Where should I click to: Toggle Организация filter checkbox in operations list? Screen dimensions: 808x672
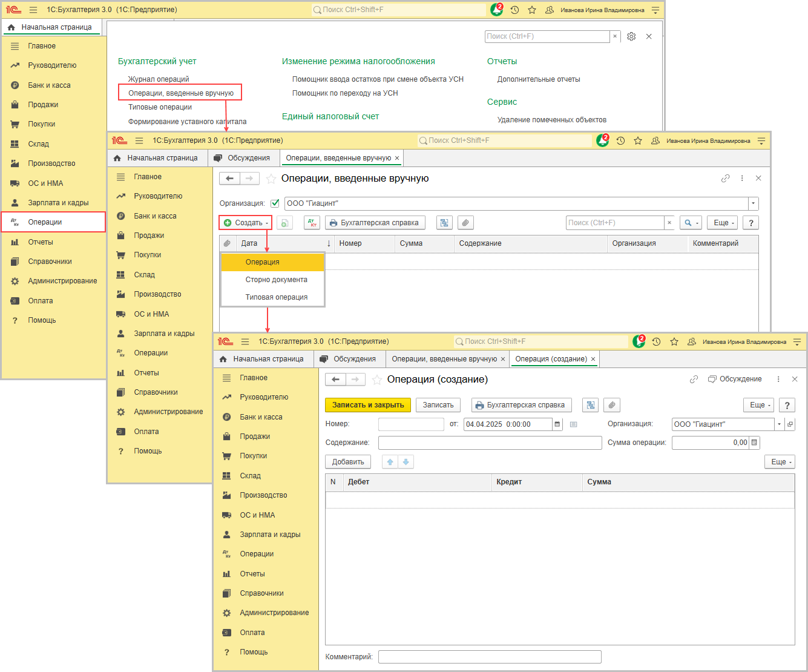click(x=275, y=203)
